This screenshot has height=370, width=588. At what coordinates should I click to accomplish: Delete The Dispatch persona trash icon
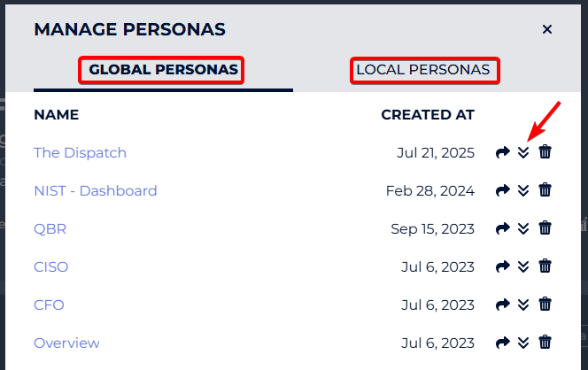click(545, 152)
